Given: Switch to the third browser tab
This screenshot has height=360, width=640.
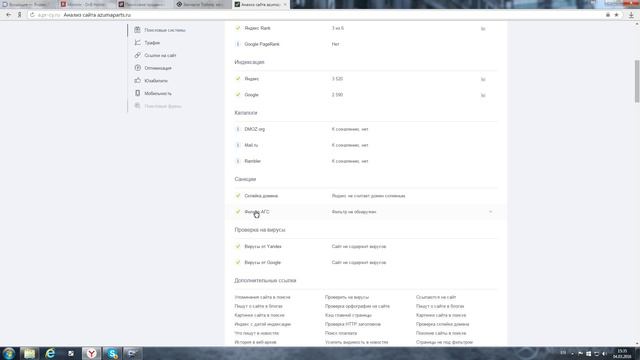Looking at the screenshot, I should (x=144, y=4).
